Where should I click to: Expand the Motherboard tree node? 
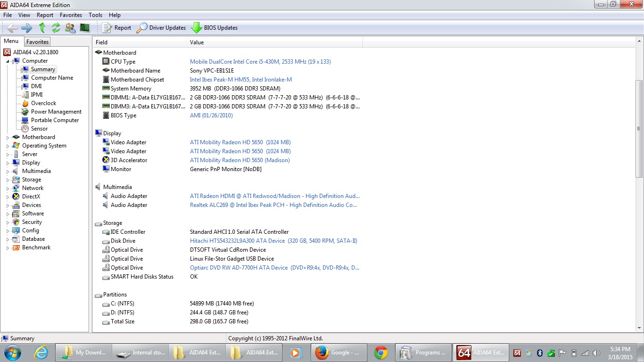coord(8,138)
